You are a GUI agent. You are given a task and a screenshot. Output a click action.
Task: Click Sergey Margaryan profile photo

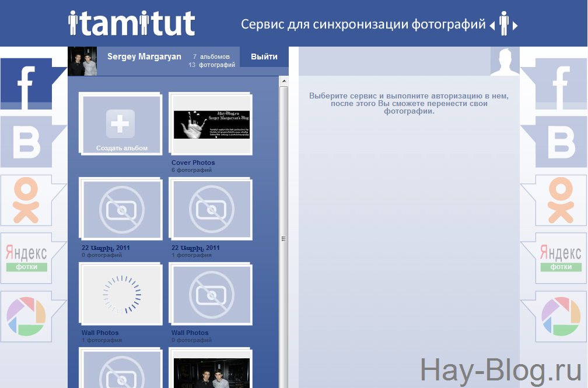(82, 61)
